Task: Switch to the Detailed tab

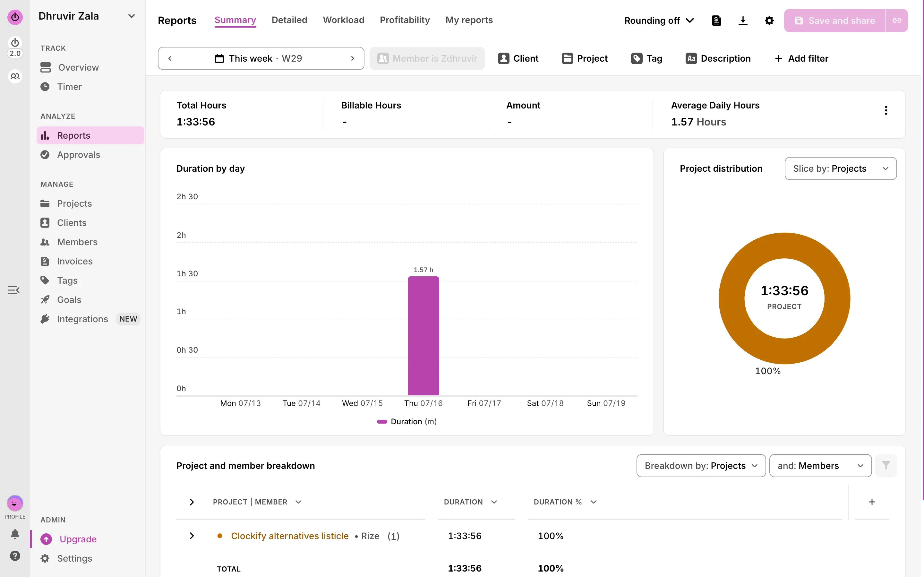Action: point(289,20)
